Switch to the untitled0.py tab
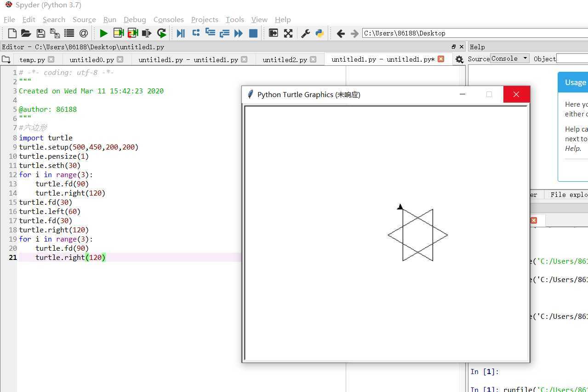This screenshot has width=588, height=392. (x=91, y=59)
